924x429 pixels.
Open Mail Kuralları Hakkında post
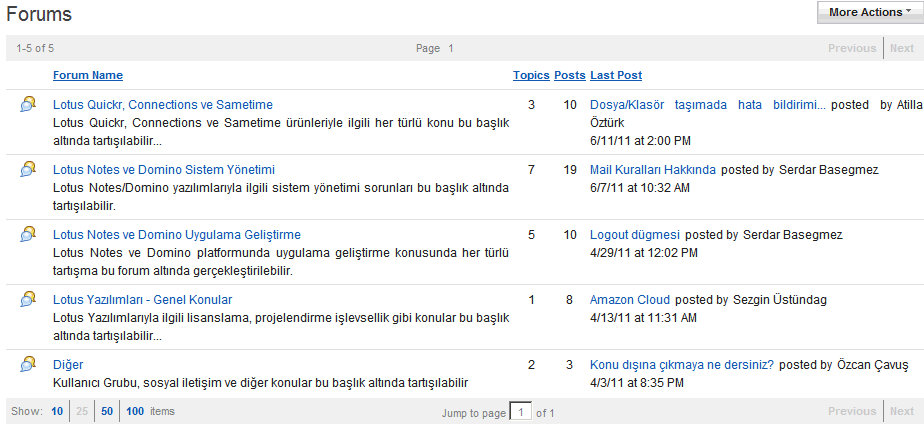(652, 170)
